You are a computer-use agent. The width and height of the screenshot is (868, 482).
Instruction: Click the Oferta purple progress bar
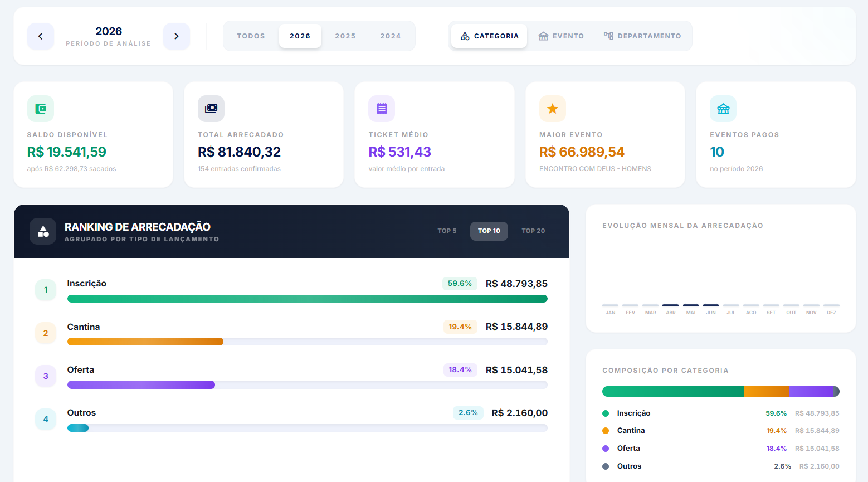pyautogui.click(x=141, y=384)
